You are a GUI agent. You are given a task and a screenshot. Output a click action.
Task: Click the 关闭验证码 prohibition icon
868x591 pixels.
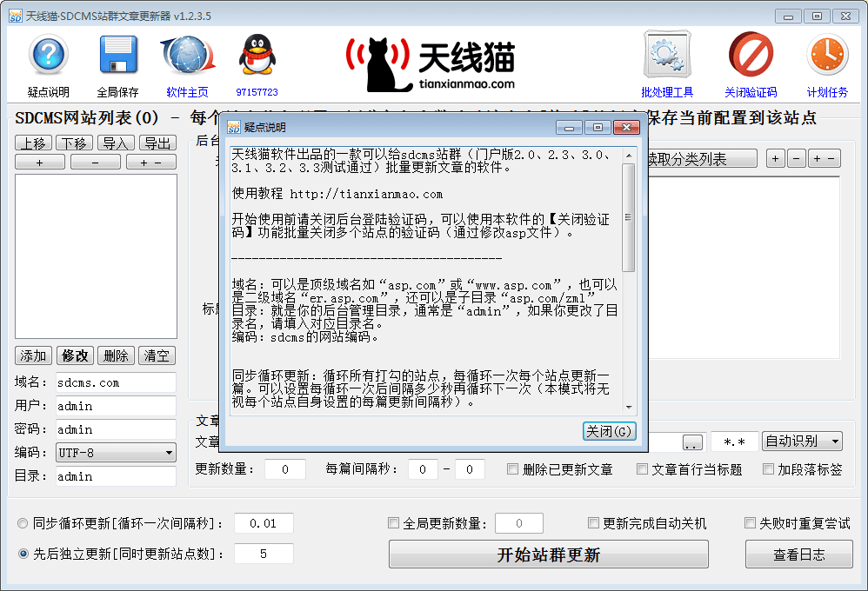pyautogui.click(x=751, y=54)
